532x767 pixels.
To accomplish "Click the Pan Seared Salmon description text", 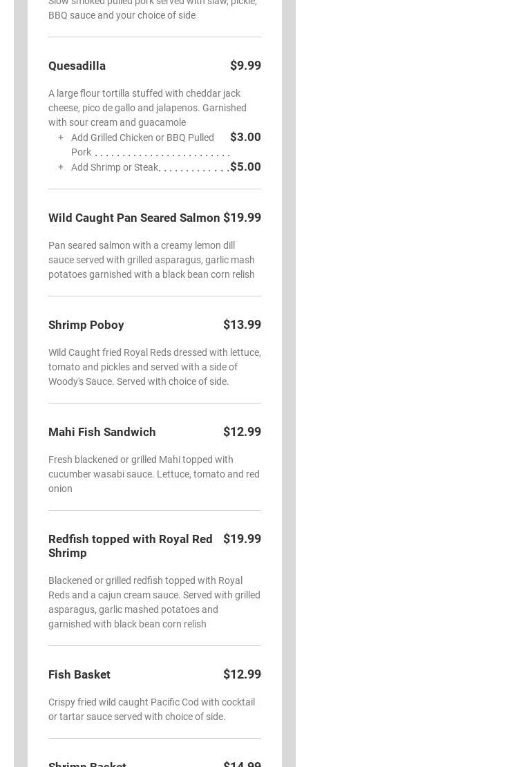I will [151, 260].
